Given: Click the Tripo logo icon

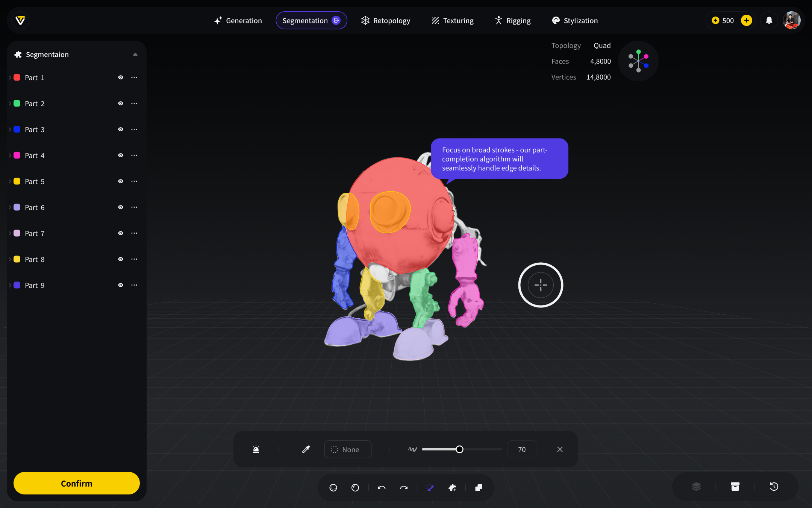Looking at the screenshot, I should pos(20,20).
